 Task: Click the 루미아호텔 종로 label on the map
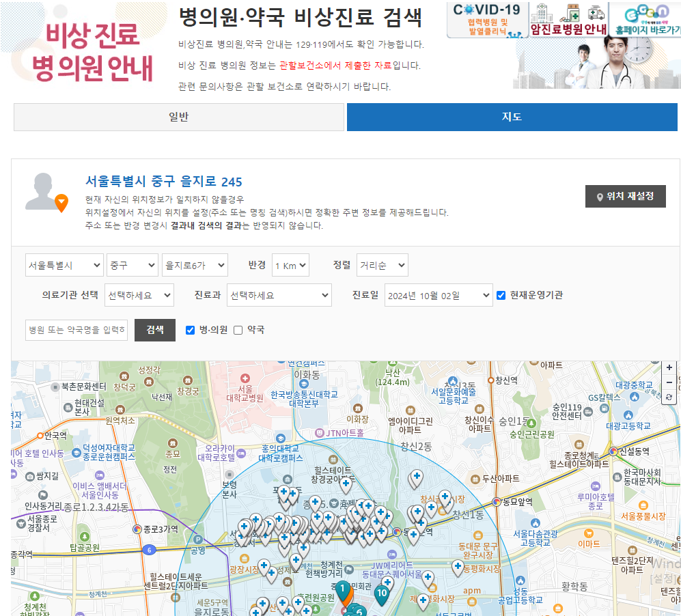596,501
